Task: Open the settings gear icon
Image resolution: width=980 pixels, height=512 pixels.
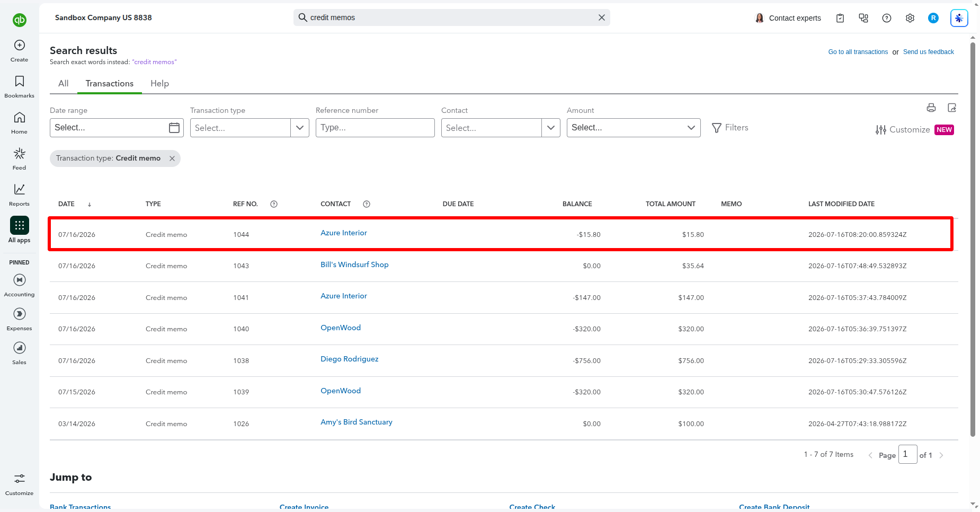Action: pos(910,18)
